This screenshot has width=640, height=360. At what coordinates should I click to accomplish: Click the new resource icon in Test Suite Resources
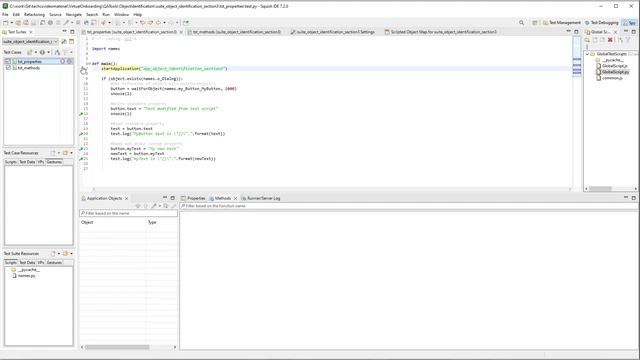click(53, 253)
